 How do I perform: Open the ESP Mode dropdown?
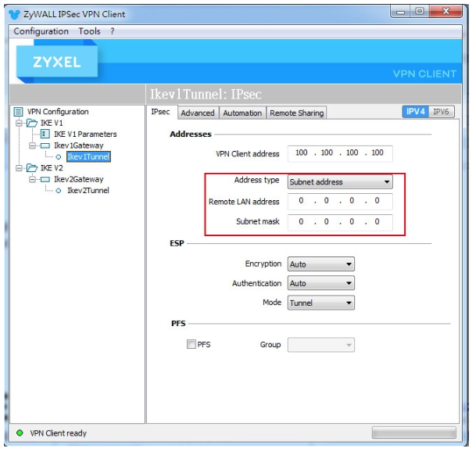tap(321, 303)
